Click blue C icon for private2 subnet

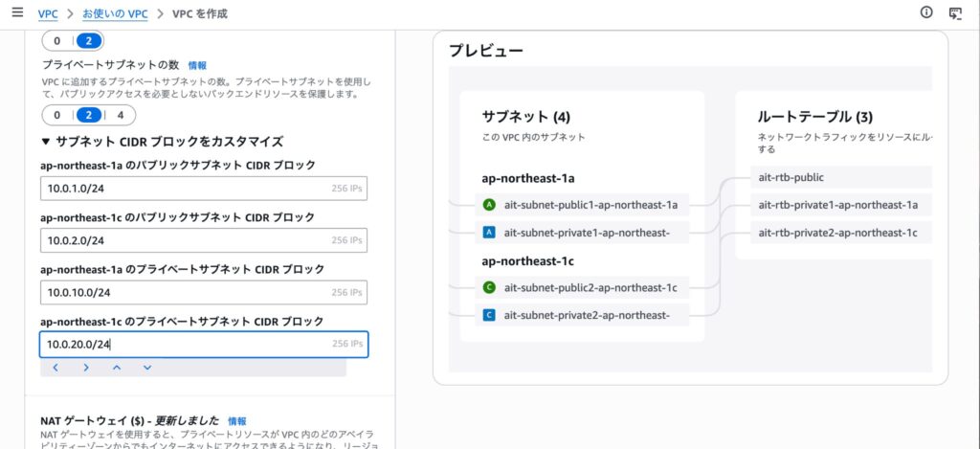pyautogui.click(x=489, y=315)
